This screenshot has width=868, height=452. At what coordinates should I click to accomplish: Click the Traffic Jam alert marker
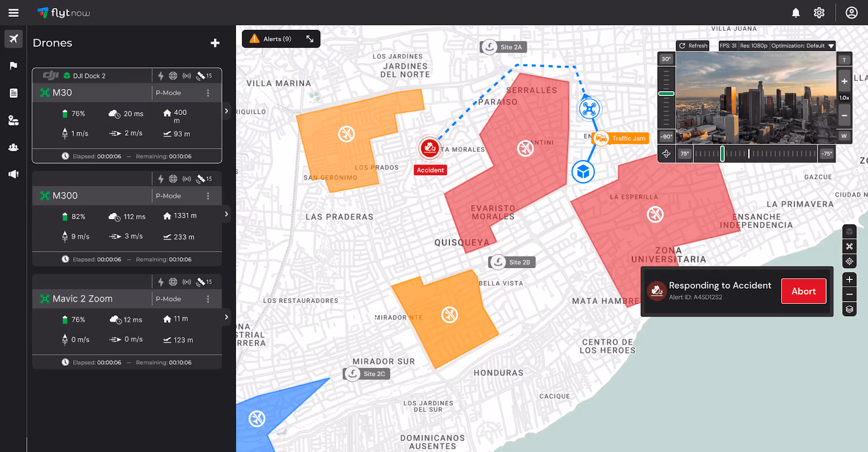620,138
